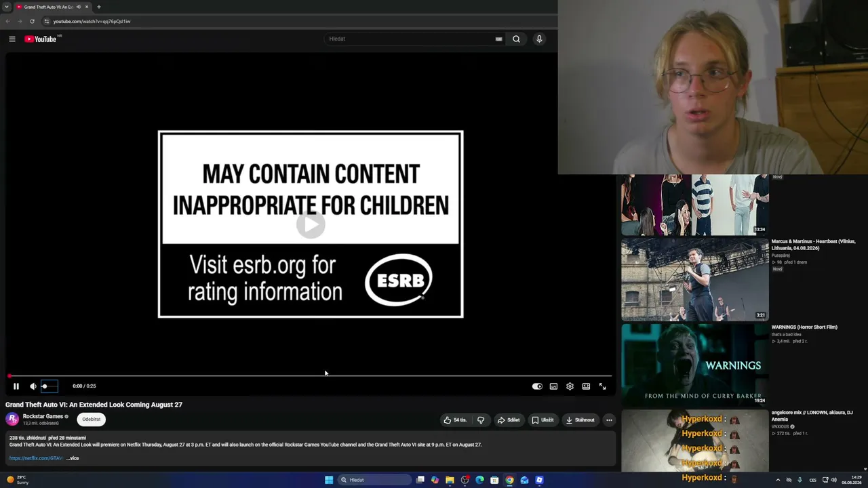The width and height of the screenshot is (868, 488).
Task: Open Microsoft Store from the taskbar
Action: [494, 480]
